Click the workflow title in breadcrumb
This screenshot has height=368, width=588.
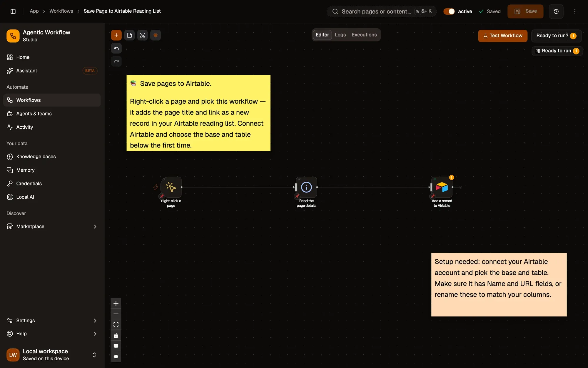click(x=122, y=11)
